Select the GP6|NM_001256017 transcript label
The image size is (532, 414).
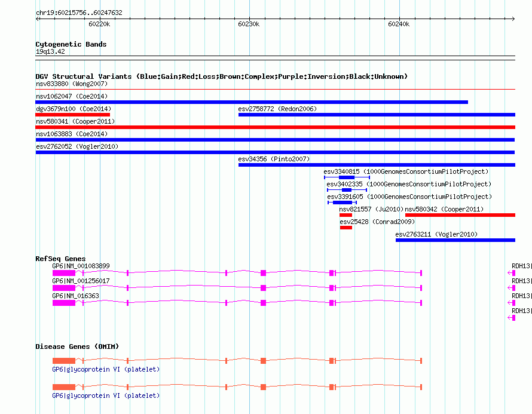click(81, 281)
